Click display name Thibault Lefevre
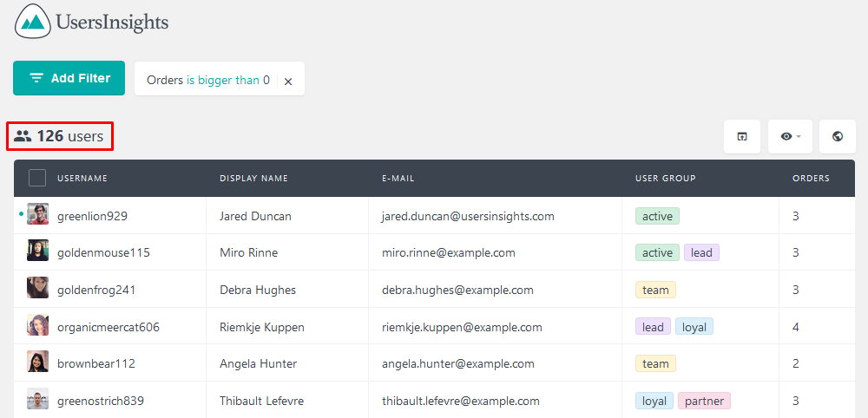The image size is (868, 418). [262, 401]
